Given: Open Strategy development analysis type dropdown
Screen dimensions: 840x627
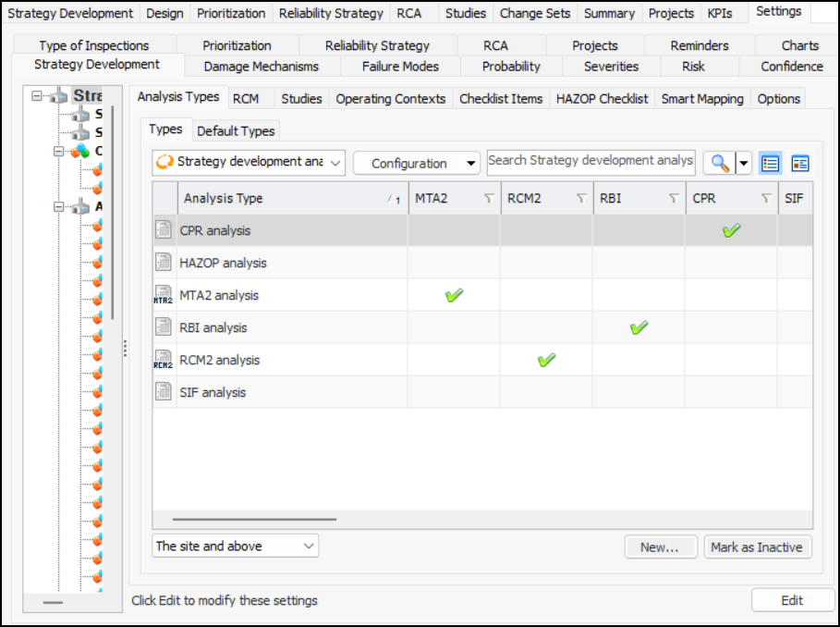Looking at the screenshot, I should point(249,163).
